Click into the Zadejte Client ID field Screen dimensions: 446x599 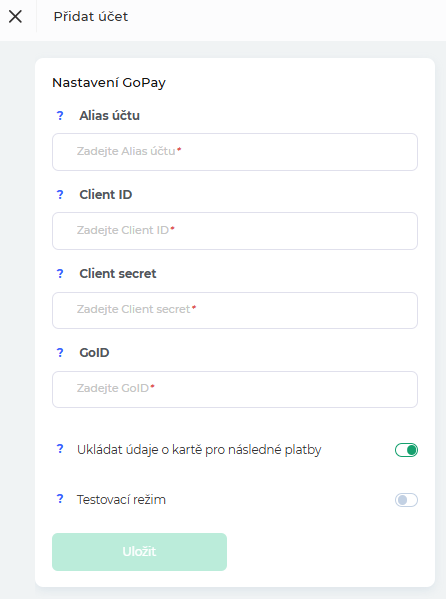point(235,231)
